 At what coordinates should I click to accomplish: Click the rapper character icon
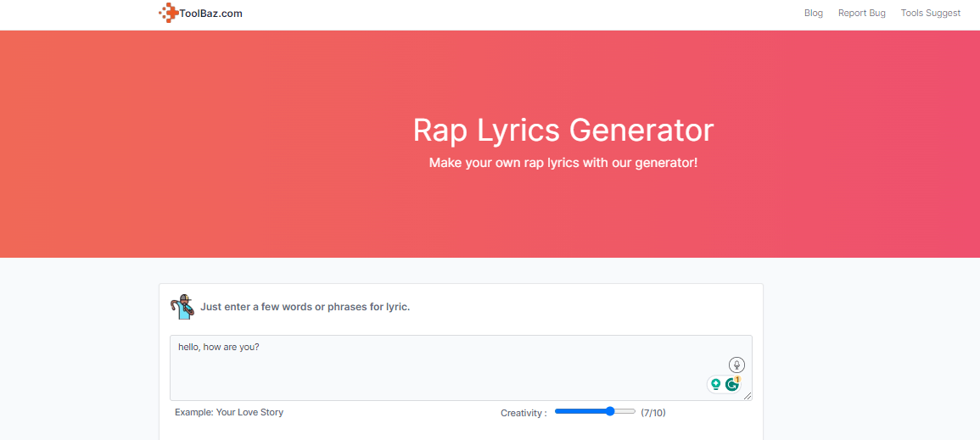182,306
